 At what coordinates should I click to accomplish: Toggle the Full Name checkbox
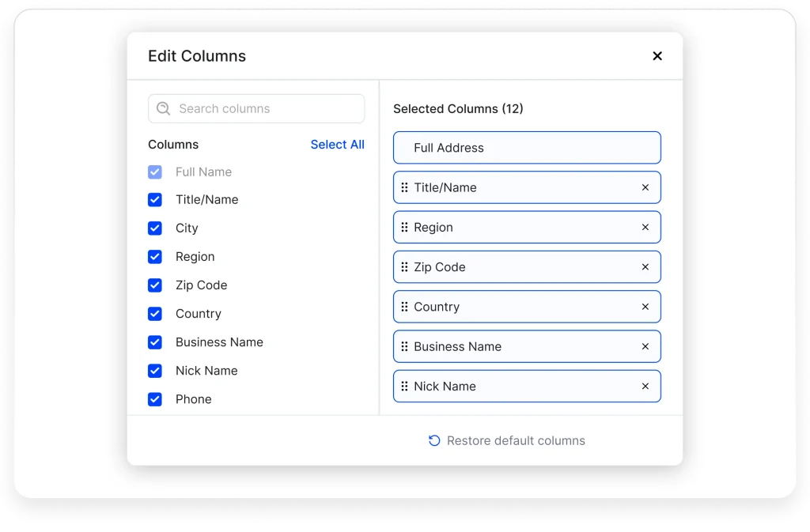(155, 172)
